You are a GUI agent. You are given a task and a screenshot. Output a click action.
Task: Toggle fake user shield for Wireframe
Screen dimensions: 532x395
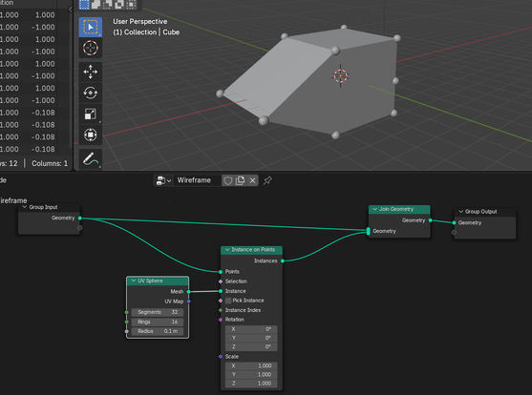[228, 180]
